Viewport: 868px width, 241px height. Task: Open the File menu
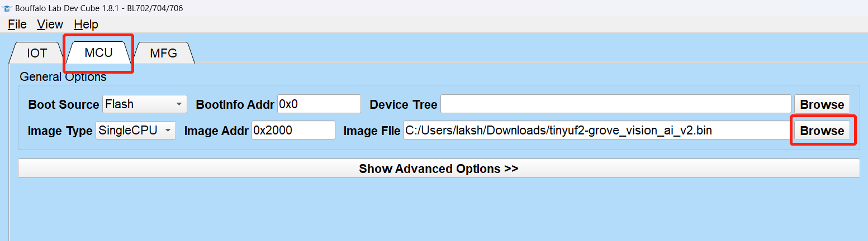click(17, 25)
